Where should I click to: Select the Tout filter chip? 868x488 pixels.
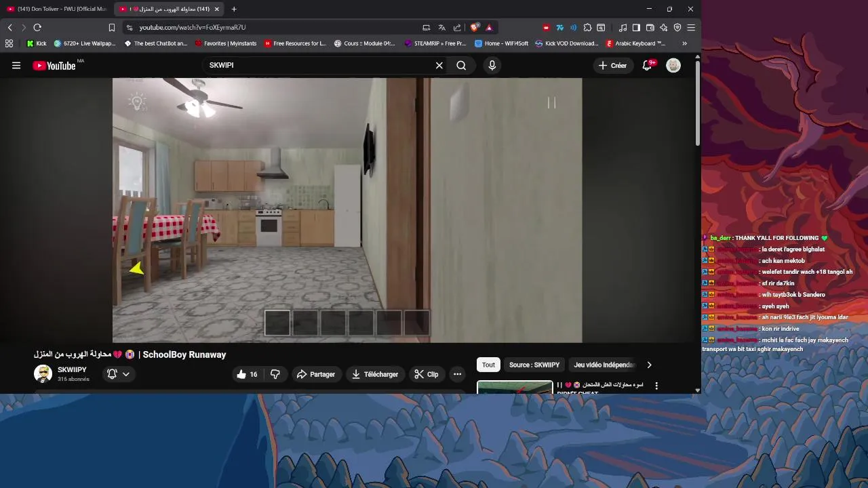[488, 365]
